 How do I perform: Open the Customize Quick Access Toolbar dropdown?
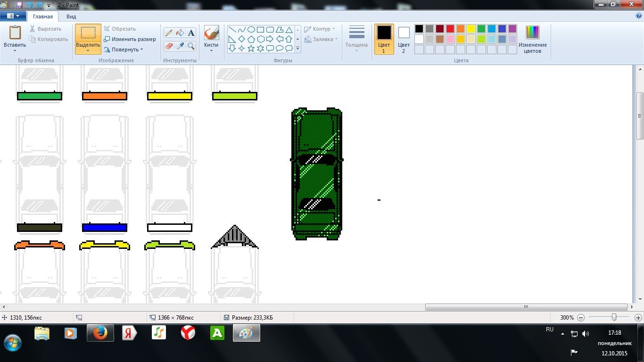49,6
